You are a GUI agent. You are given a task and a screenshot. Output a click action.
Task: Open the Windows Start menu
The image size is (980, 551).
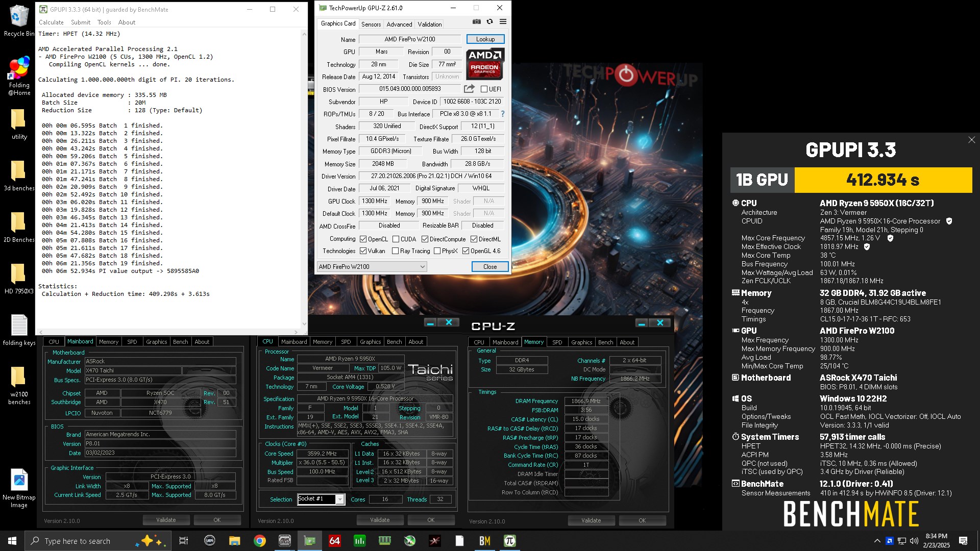[x=12, y=541]
